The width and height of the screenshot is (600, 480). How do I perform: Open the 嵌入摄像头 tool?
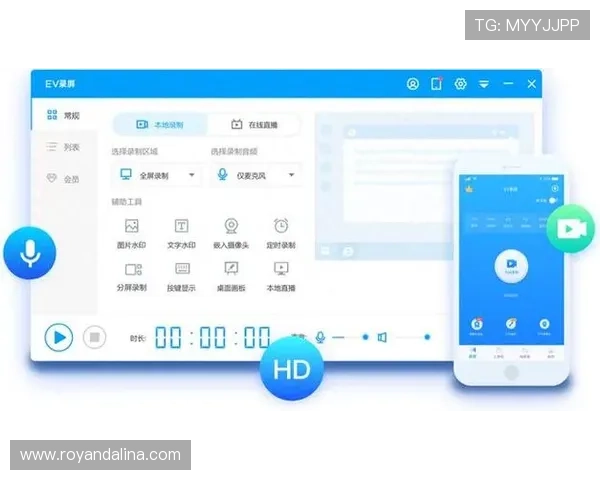(231, 233)
